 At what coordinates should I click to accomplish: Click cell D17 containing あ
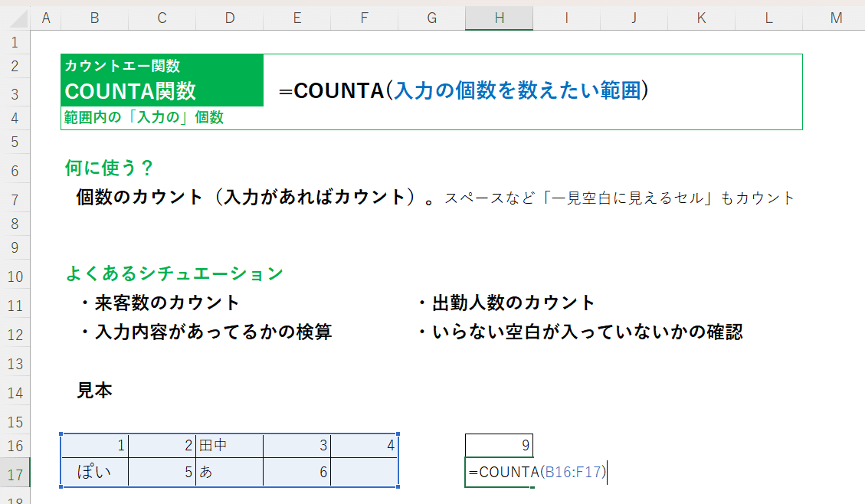(230, 472)
